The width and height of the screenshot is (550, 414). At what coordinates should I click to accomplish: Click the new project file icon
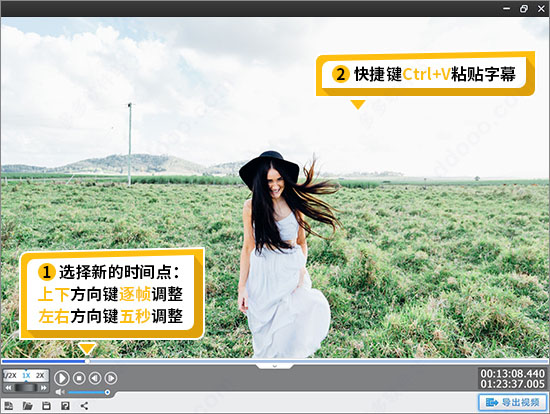tap(9, 406)
